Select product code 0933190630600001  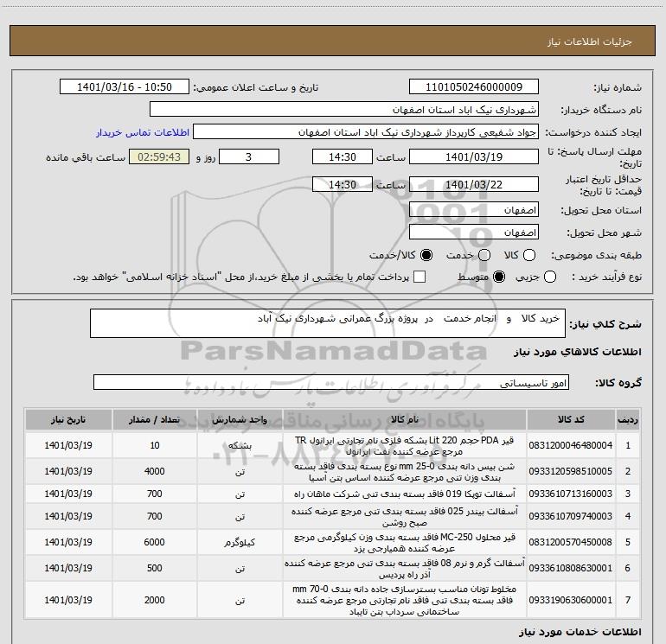(571, 600)
